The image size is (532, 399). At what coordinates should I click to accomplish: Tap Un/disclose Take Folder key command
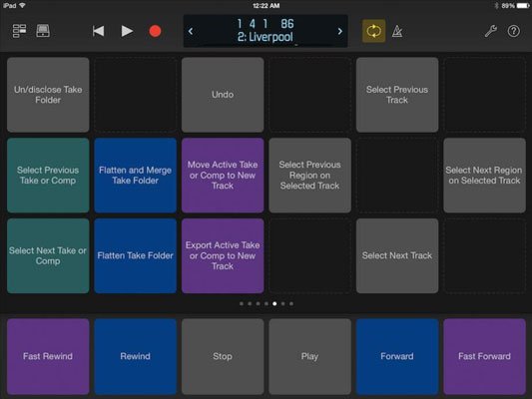[48, 95]
